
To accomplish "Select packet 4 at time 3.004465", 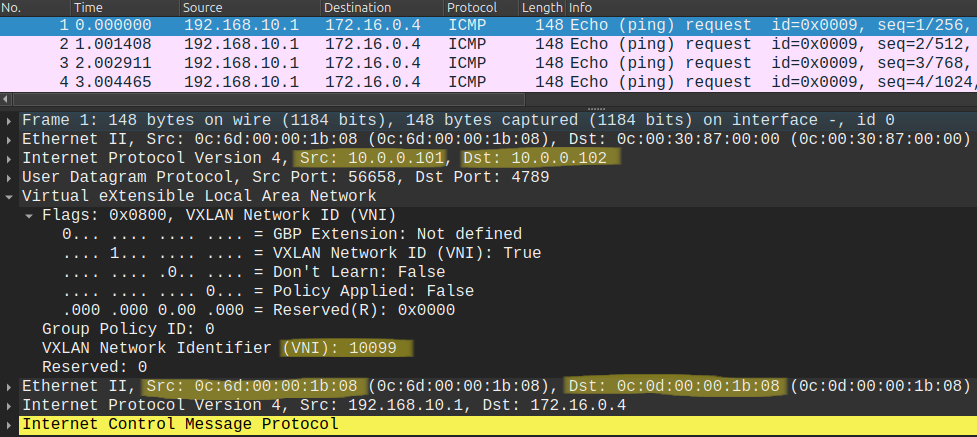I will pyautogui.click(x=488, y=82).
